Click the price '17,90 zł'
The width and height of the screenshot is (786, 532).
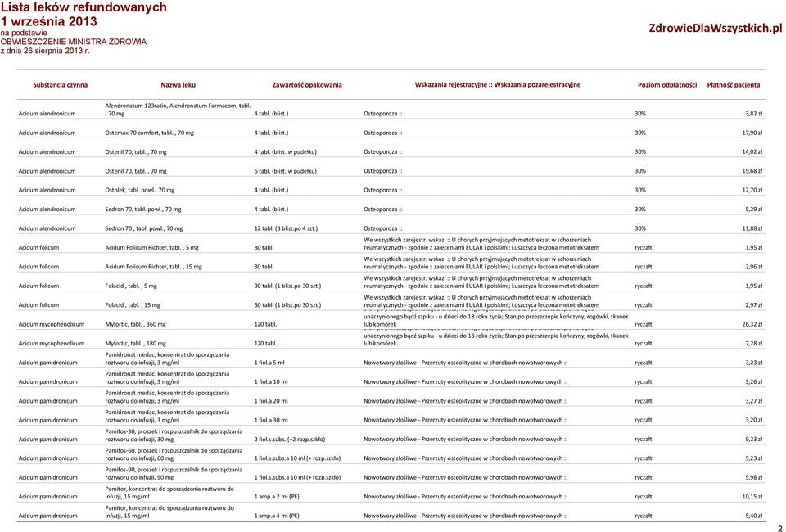(x=752, y=133)
